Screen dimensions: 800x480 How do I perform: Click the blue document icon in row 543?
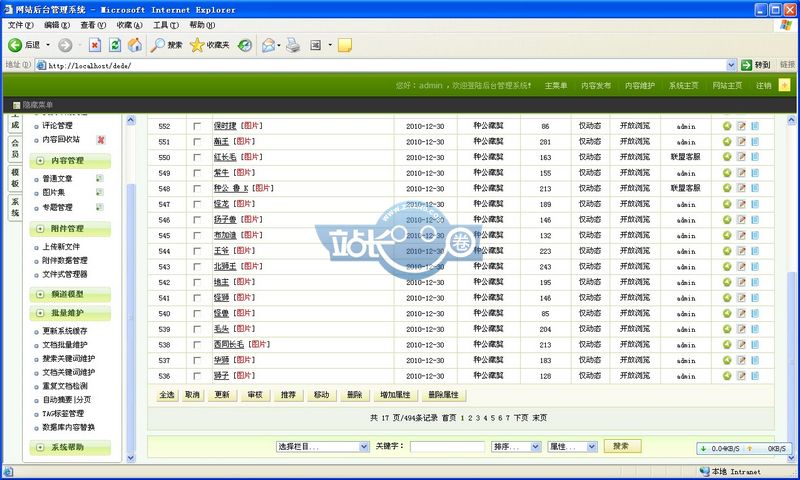(x=755, y=266)
